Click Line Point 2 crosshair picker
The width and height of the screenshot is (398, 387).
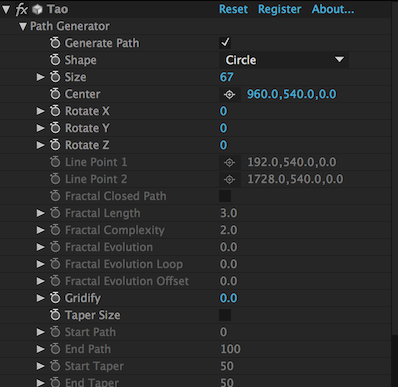coord(229,180)
